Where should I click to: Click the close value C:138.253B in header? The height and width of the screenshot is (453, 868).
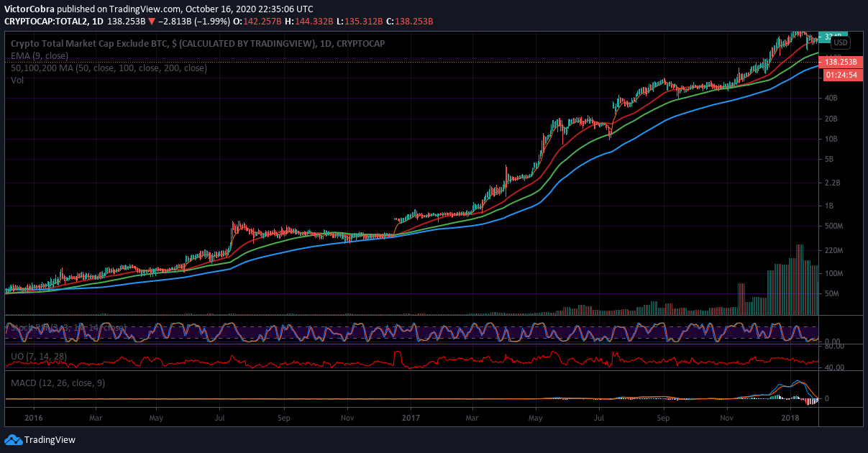coord(409,22)
